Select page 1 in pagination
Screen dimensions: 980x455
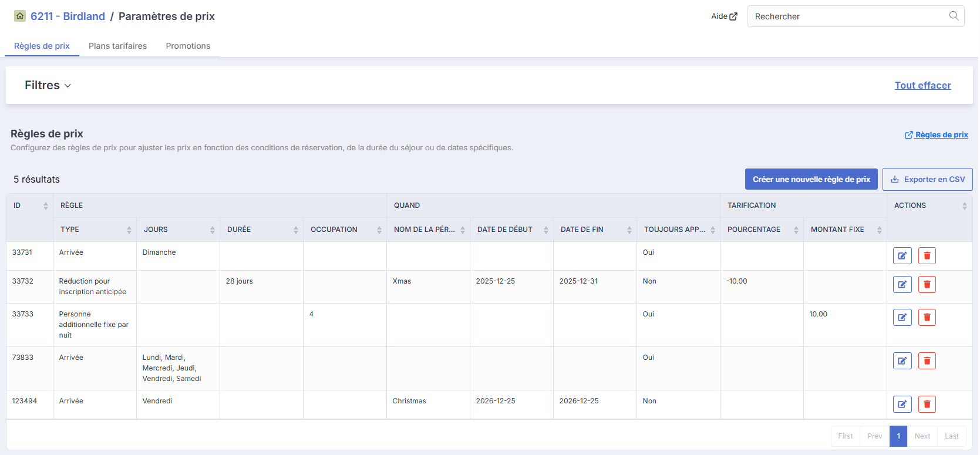pos(898,436)
